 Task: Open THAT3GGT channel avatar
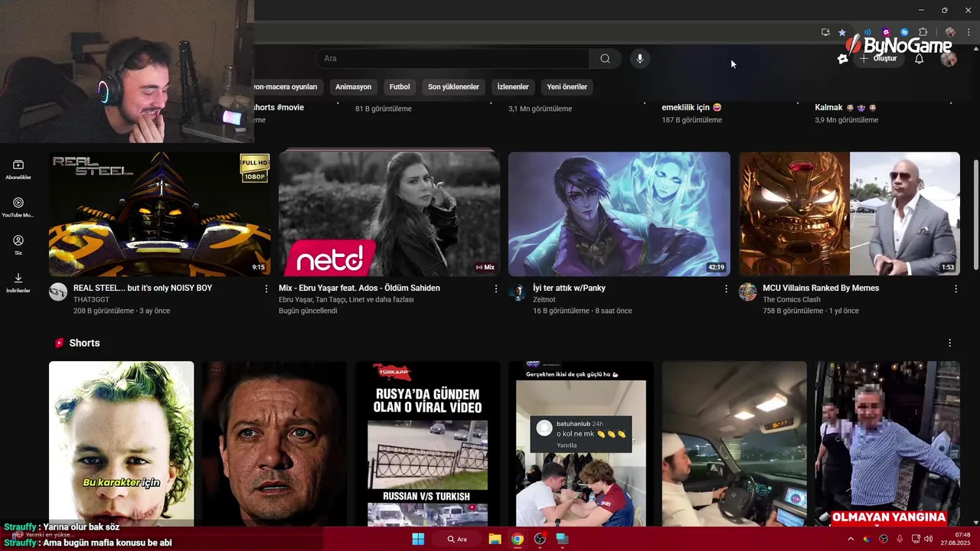click(x=58, y=292)
